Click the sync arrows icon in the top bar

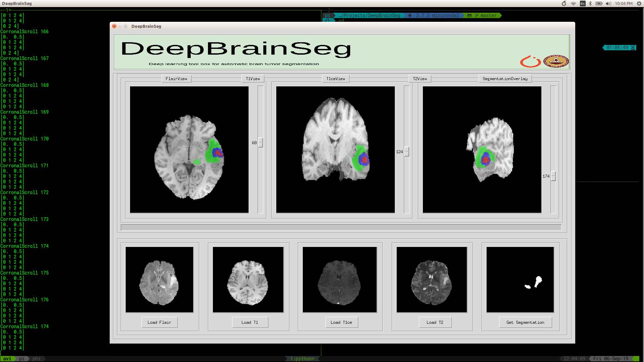tap(564, 4)
